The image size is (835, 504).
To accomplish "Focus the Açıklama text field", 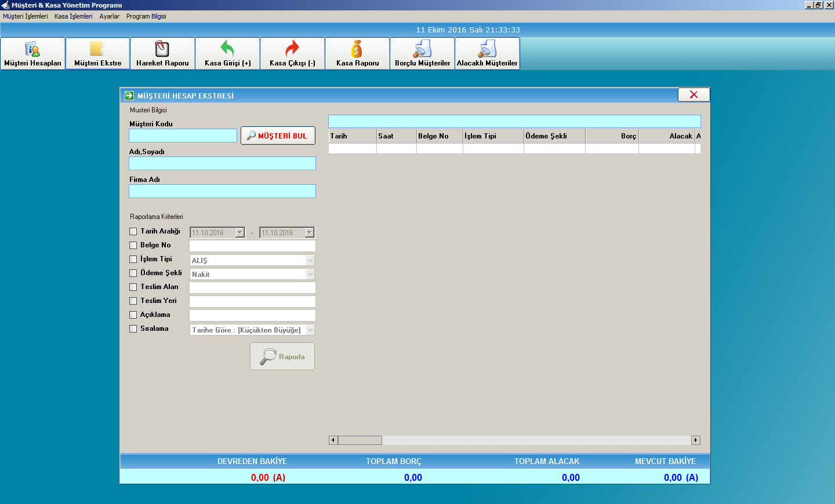I will point(252,315).
